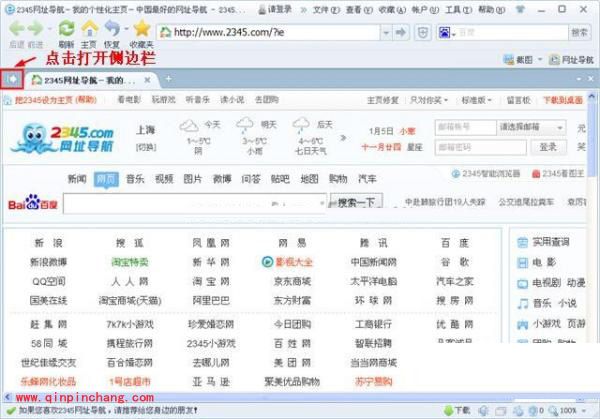This screenshot has height=419, width=600.
Task: Click the 搜索一下 button
Action: pos(357,202)
